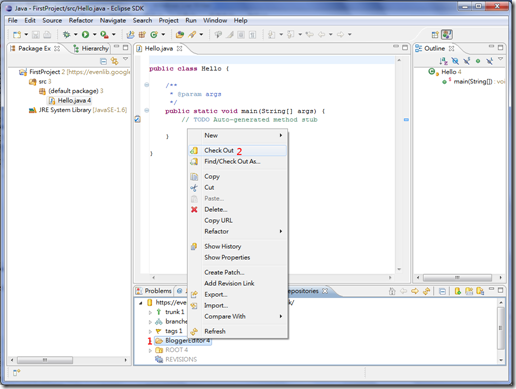This screenshot has width=516, height=389.
Task: Choose Refresh in the context menu
Action: [x=238, y=332]
